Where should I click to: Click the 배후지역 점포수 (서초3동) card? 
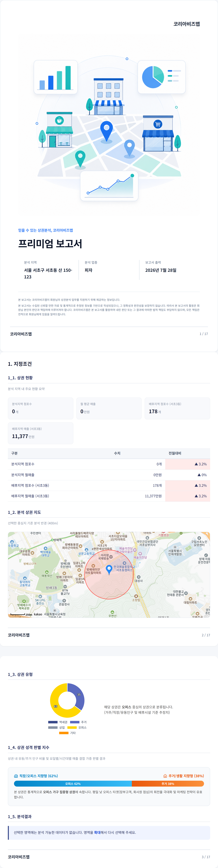click(x=177, y=408)
